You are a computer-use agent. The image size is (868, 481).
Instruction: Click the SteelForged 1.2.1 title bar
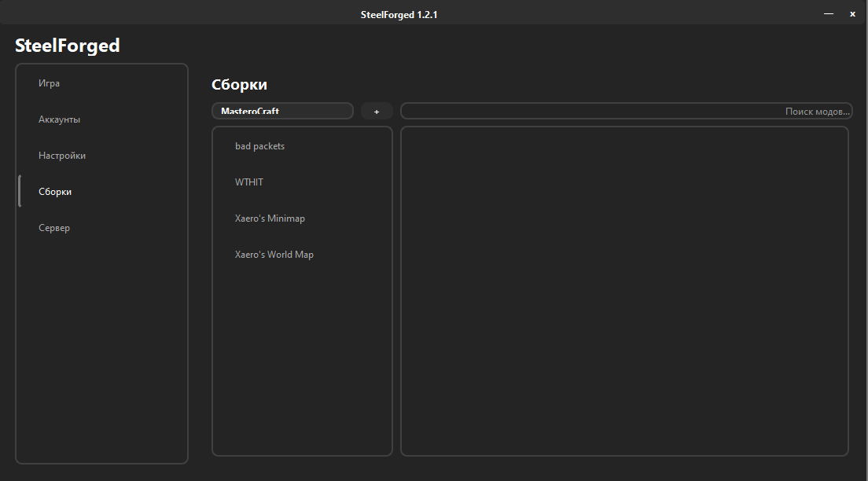pos(399,14)
